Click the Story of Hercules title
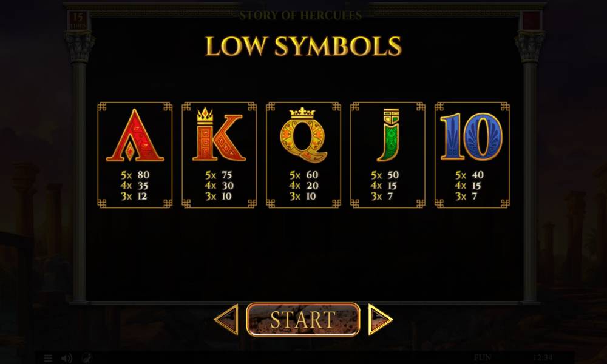The height and width of the screenshot is (364, 607). [x=300, y=16]
